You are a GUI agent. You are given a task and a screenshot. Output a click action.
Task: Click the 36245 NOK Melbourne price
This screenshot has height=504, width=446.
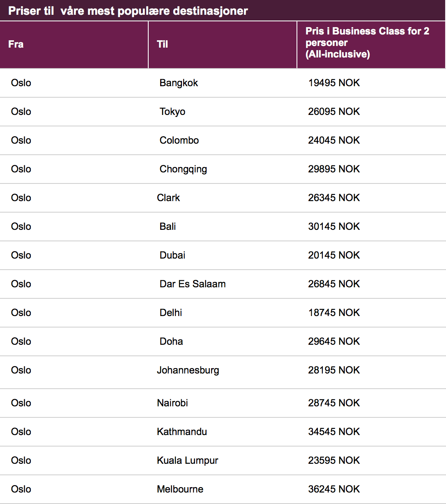[334, 489]
